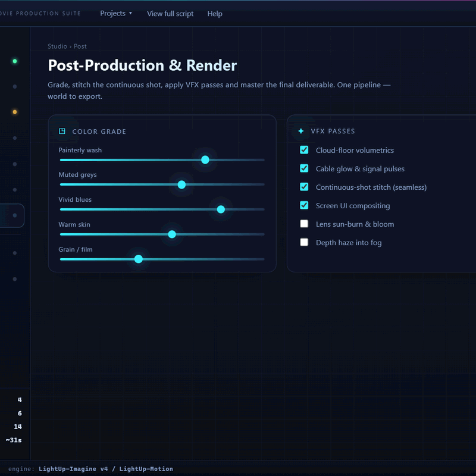Screen dimensions: 476x476
Task: Click the Production Suite app title
Action: click(x=40, y=13)
